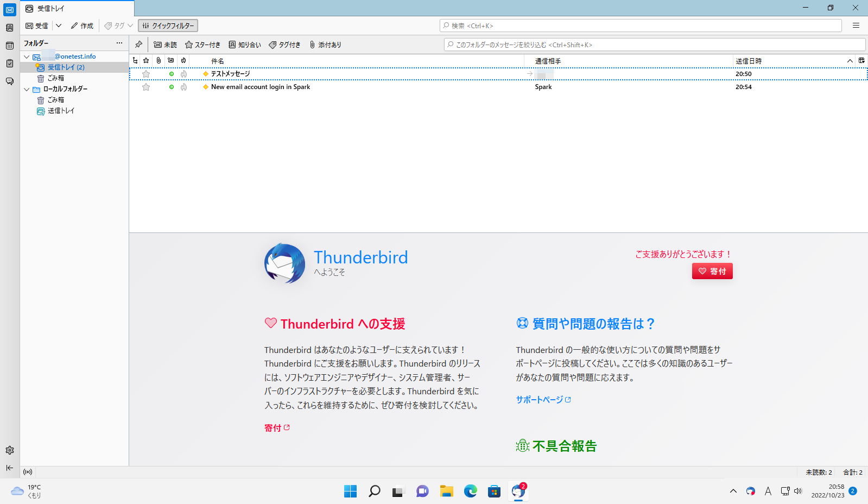This screenshot has height=504, width=868.
Task: Sort messages by 送信日時 column
Action: coord(794,61)
